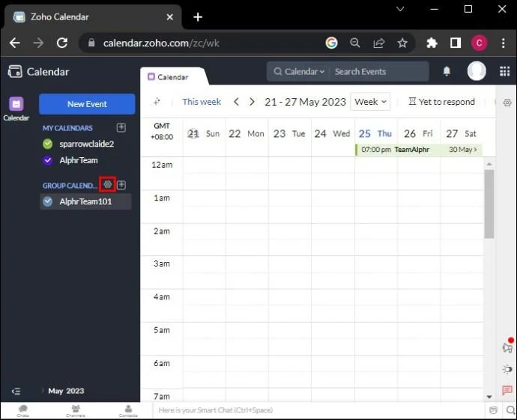Focus the Search Events field
The width and height of the screenshot is (517, 420).
380,71
